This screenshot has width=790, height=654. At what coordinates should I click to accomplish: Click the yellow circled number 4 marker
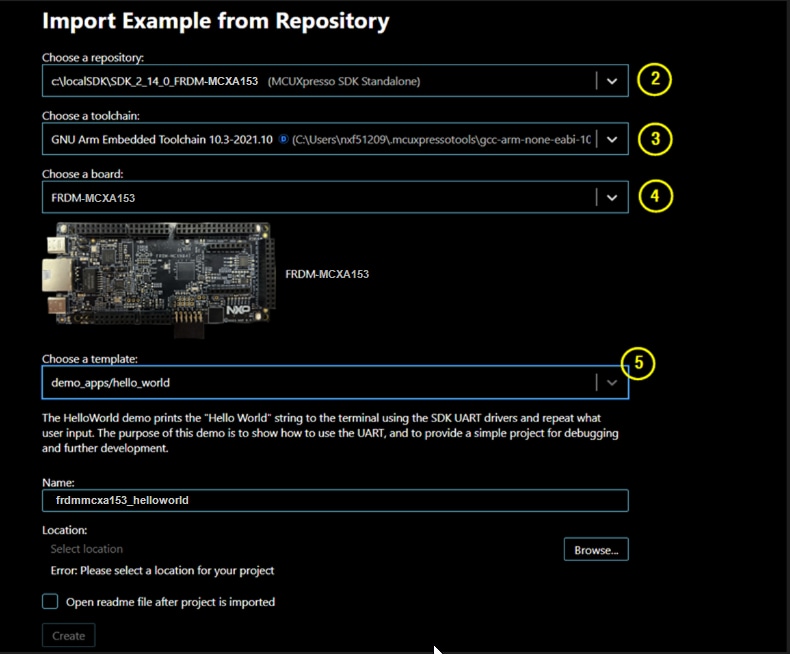[654, 196]
